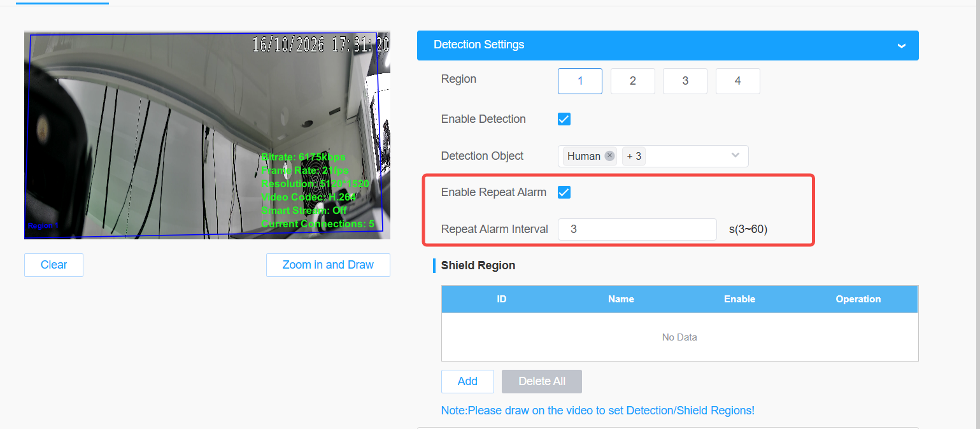
Task: Click the 'Bitrate: 6175kbps' overlay text
Action: (x=303, y=157)
